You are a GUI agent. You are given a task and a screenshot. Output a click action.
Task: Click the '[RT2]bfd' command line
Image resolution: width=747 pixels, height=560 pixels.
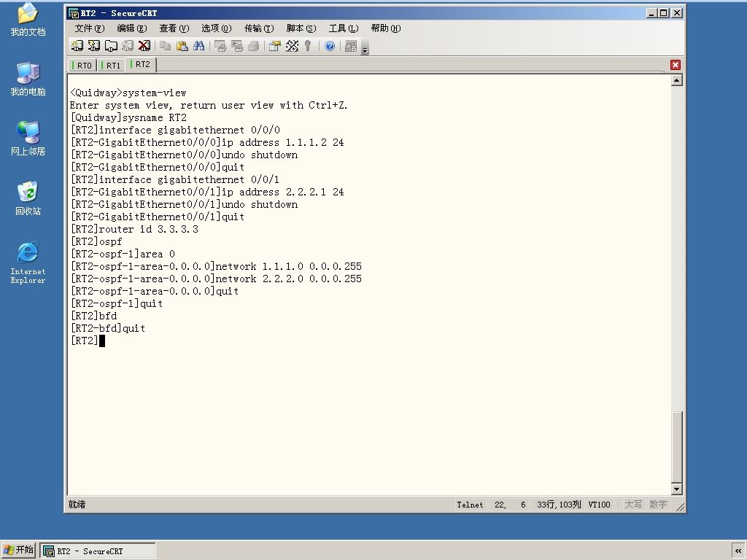click(94, 316)
